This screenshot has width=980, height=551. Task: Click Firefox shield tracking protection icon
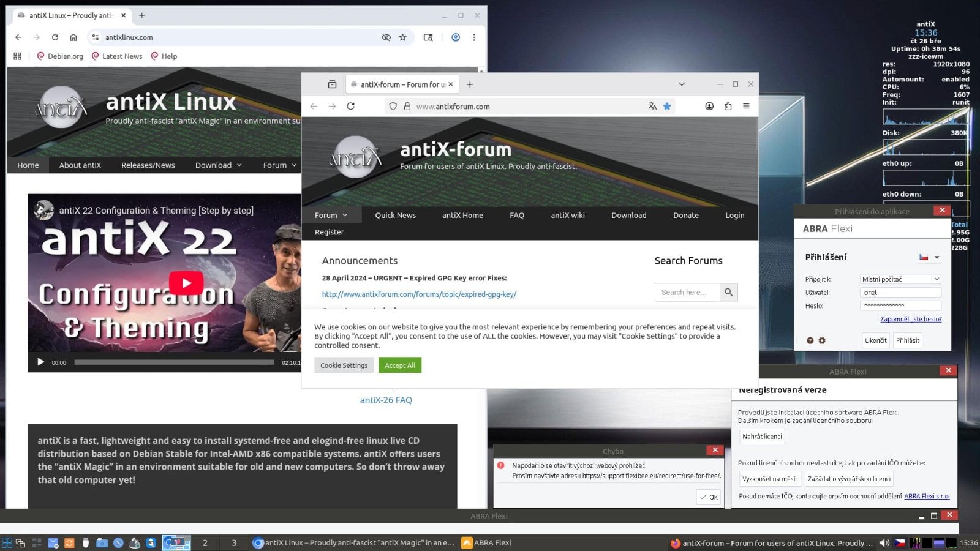coord(393,106)
